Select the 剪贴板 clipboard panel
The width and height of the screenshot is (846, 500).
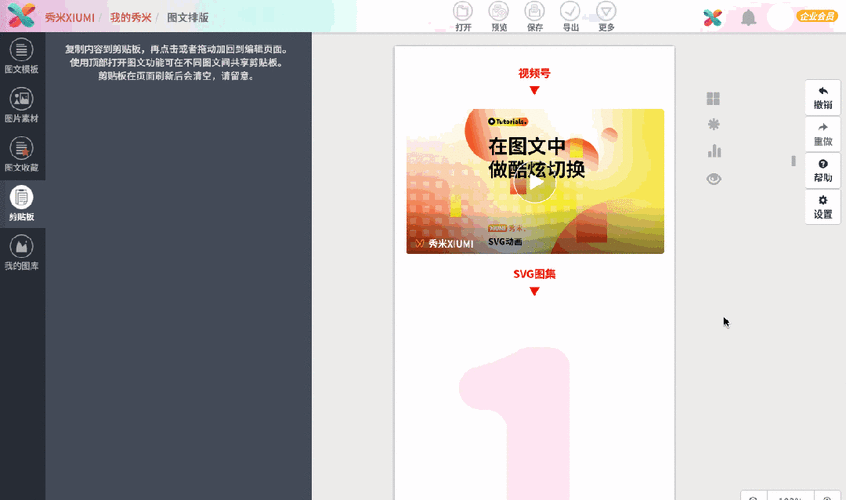click(22, 203)
